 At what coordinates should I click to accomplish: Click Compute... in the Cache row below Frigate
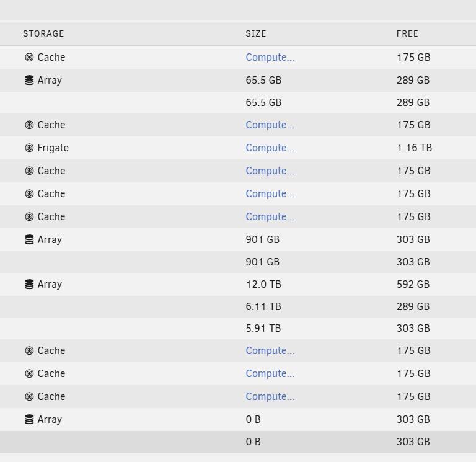click(270, 171)
